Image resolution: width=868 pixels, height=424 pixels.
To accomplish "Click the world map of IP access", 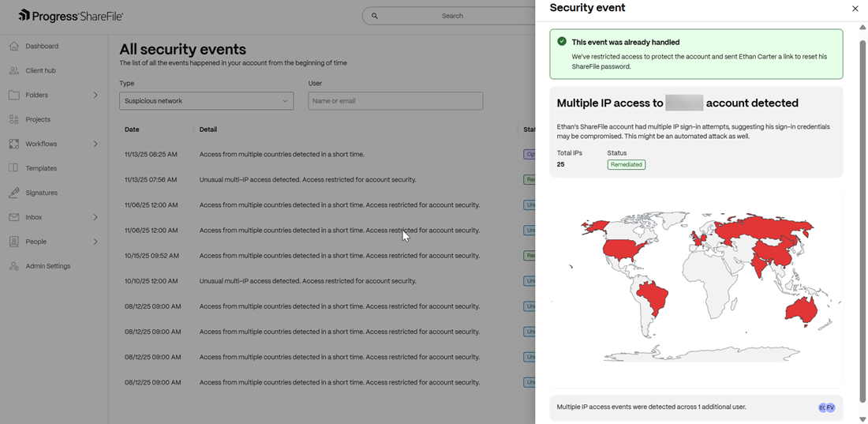I will (x=696, y=286).
